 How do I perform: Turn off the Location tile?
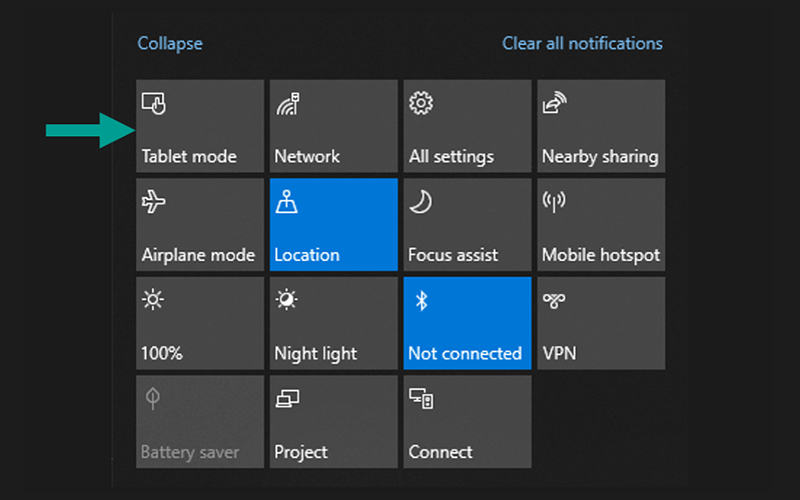click(334, 224)
